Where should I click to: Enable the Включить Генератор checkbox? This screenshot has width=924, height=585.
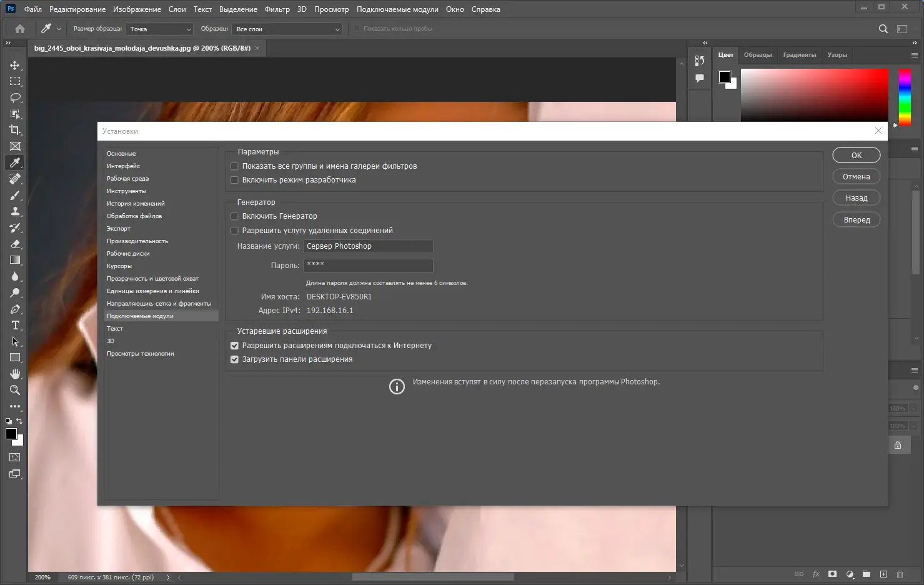point(235,216)
